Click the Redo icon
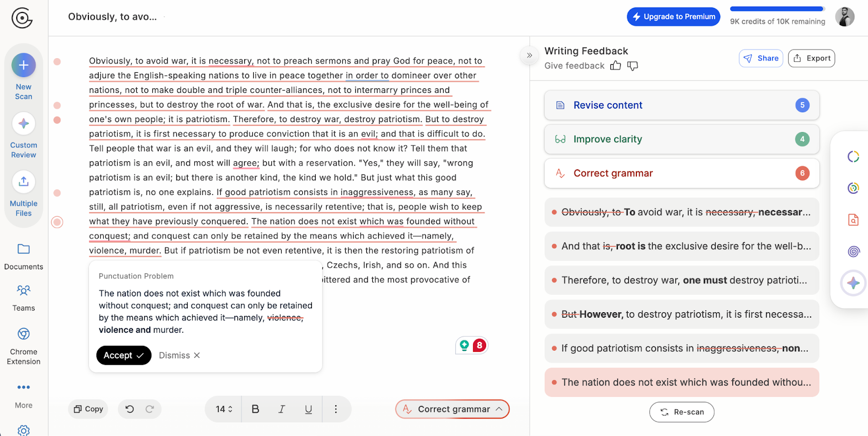Screen dimensions: 868x436 [x=150, y=409]
